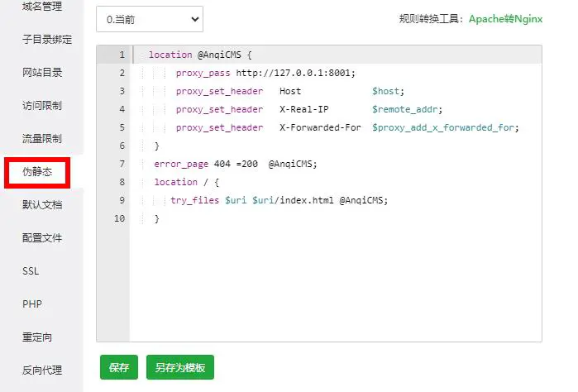578x392 pixels.
Task: Click the error_page 404 line
Action: (x=235, y=164)
